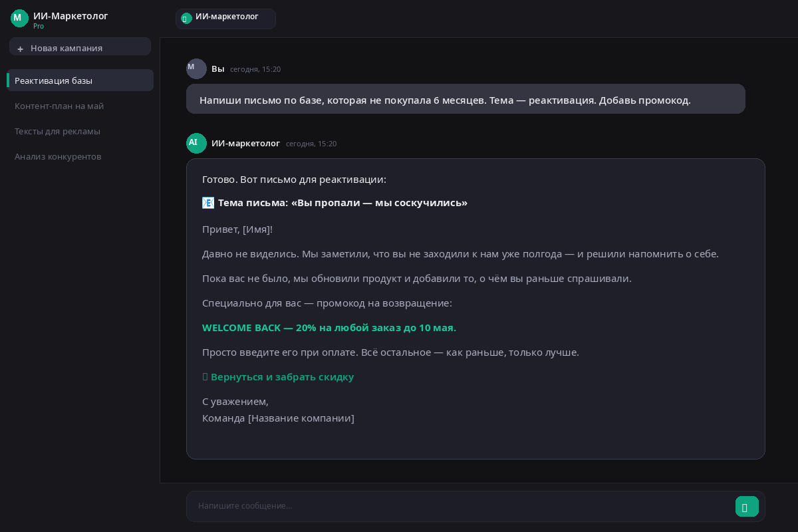798x532 pixels.
Task: Click the timestamp next to Вы
Action: (255, 69)
